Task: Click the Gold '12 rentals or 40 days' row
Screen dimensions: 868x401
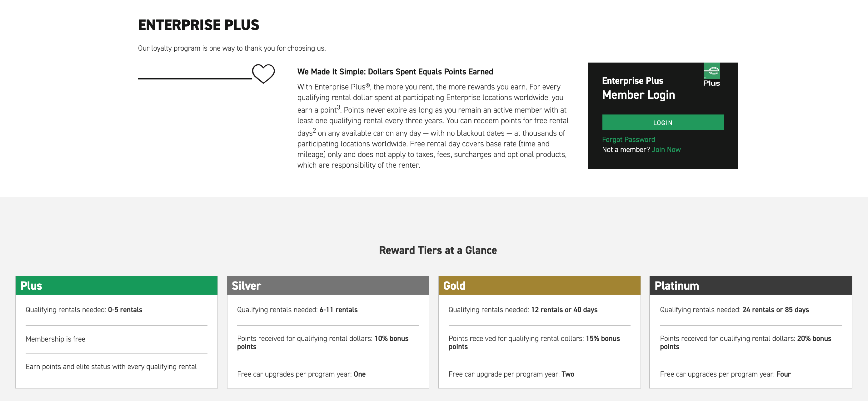Action: tap(539, 310)
